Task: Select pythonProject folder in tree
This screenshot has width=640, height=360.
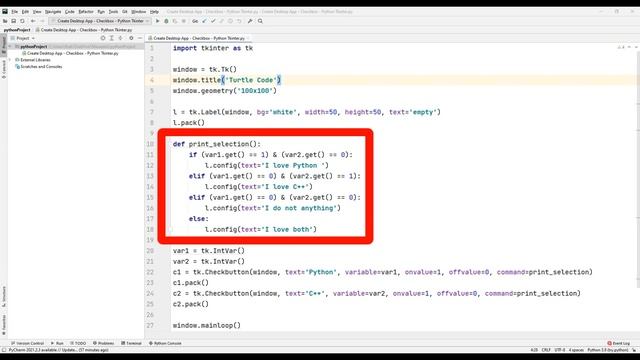Action: pyautogui.click(x=34, y=47)
